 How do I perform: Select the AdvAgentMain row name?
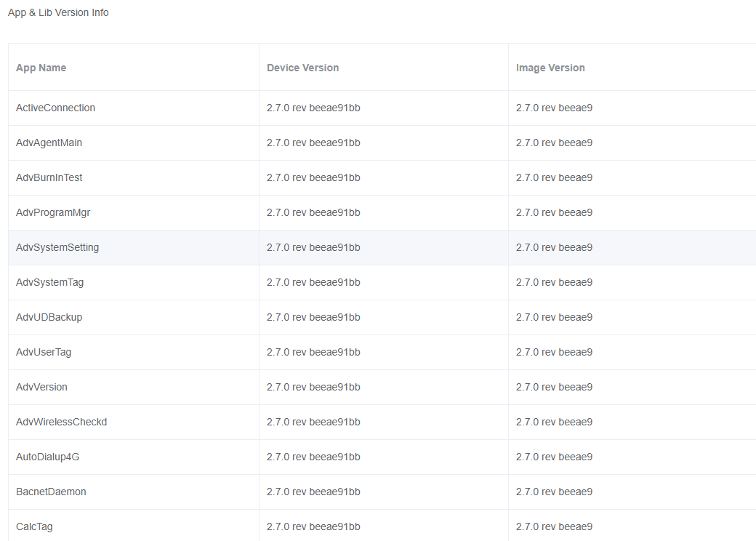[x=49, y=143]
